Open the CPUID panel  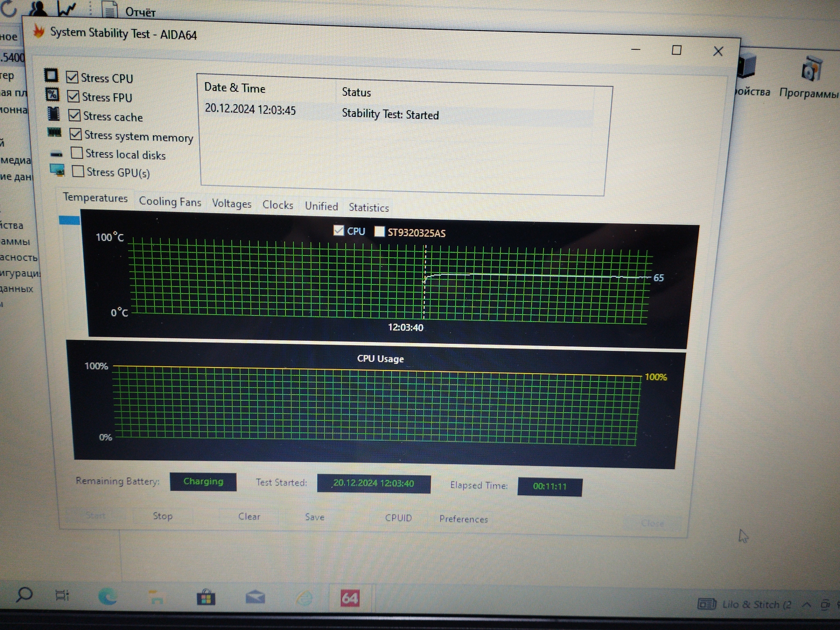point(398,518)
